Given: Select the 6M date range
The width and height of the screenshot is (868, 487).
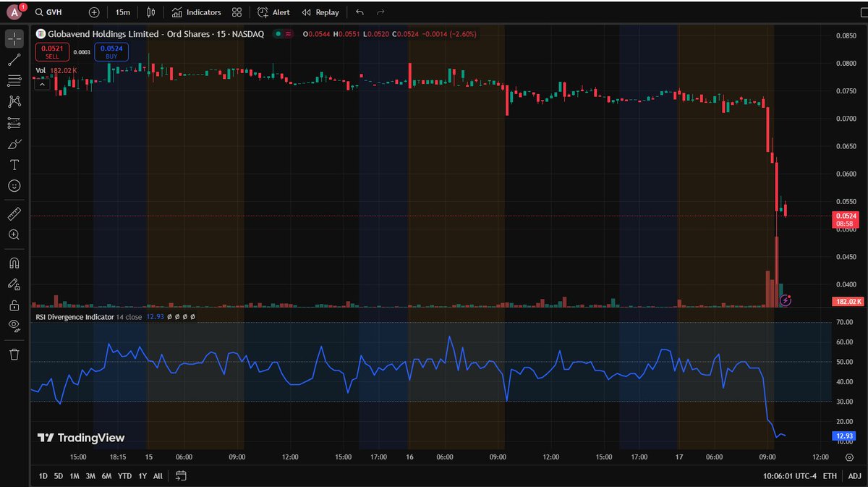Looking at the screenshot, I should pyautogui.click(x=106, y=475).
